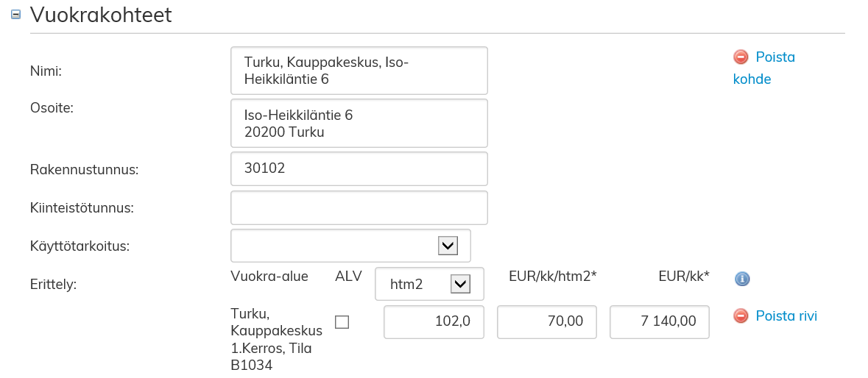Click into the Osoite address field
The height and width of the screenshot is (378, 868).
click(359, 124)
